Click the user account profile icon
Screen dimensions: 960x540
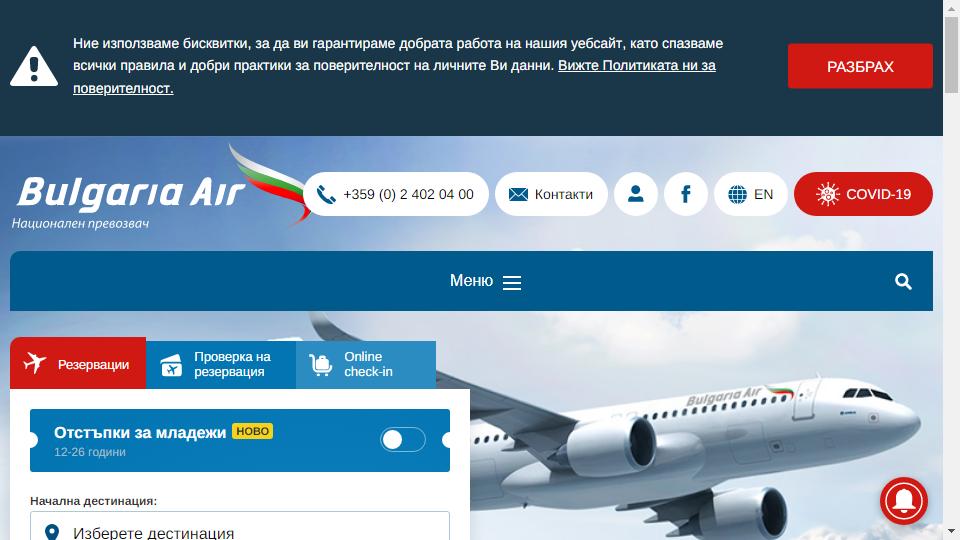coord(636,194)
